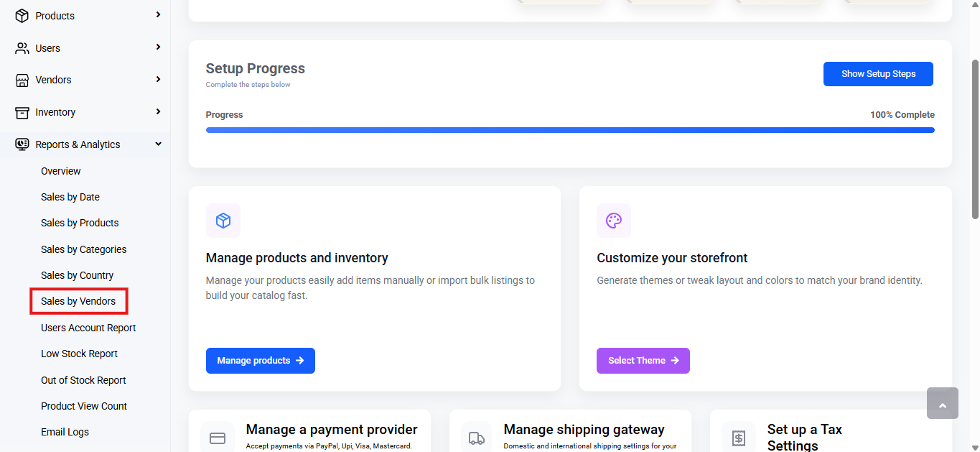The width and height of the screenshot is (980, 452).
Task: Click the blue Manage products button
Action: tap(261, 361)
